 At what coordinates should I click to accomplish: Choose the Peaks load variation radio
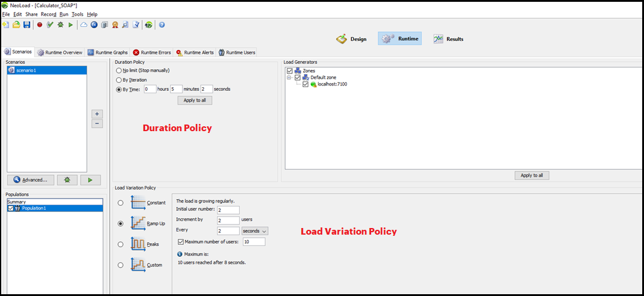click(x=120, y=244)
